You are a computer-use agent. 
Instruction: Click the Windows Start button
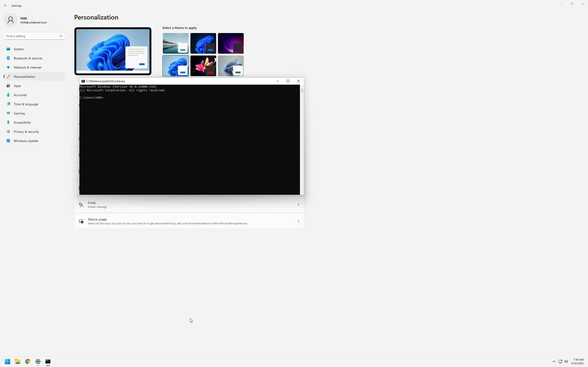tap(7, 362)
